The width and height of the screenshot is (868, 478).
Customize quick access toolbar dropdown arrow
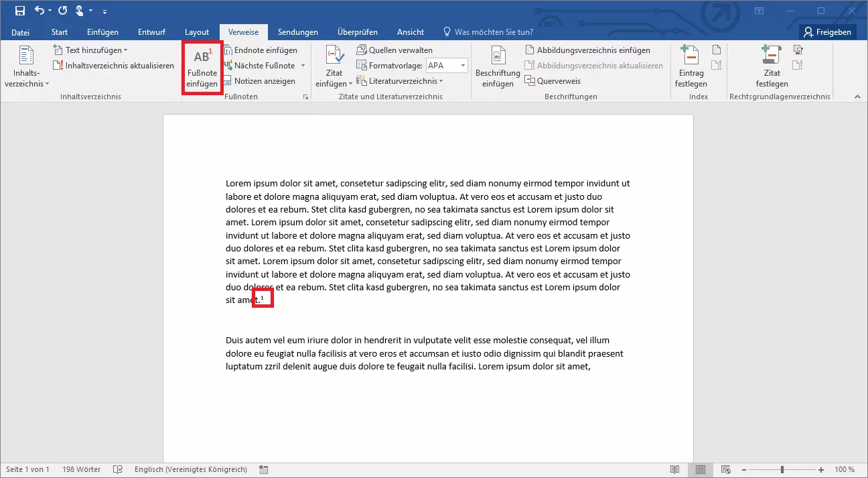pyautogui.click(x=104, y=11)
